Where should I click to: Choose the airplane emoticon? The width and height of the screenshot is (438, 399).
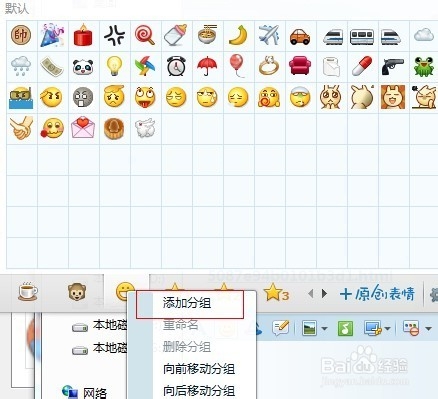point(269,35)
